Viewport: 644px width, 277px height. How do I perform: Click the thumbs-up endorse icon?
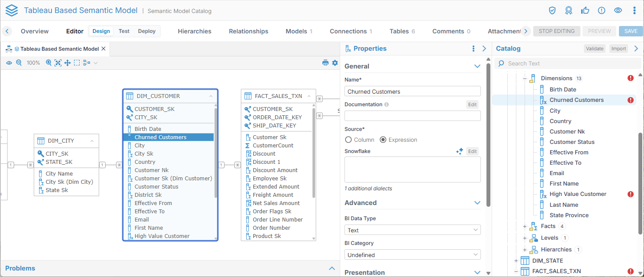click(585, 10)
